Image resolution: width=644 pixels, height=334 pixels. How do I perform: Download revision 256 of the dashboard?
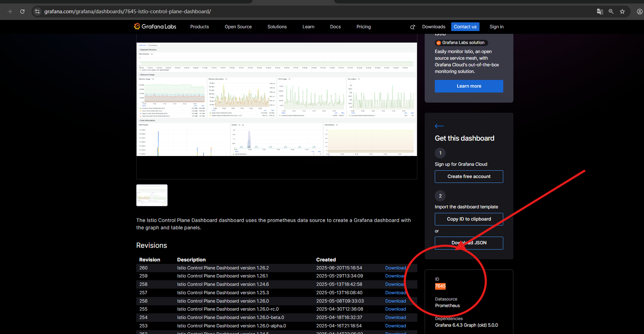pos(395,301)
